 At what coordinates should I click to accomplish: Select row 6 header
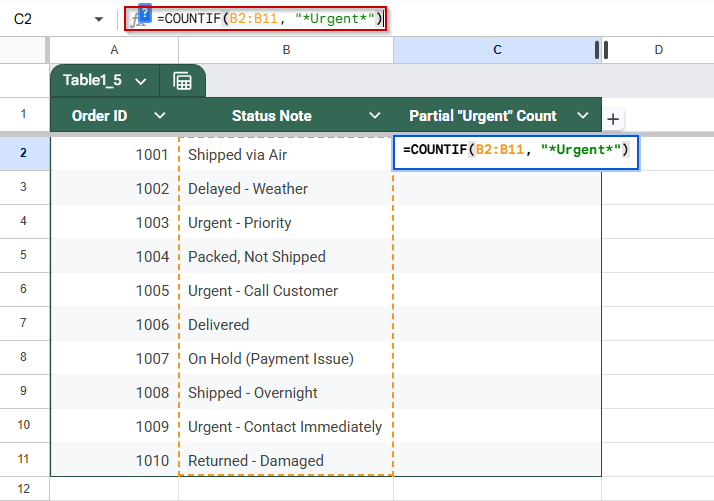pos(24,289)
